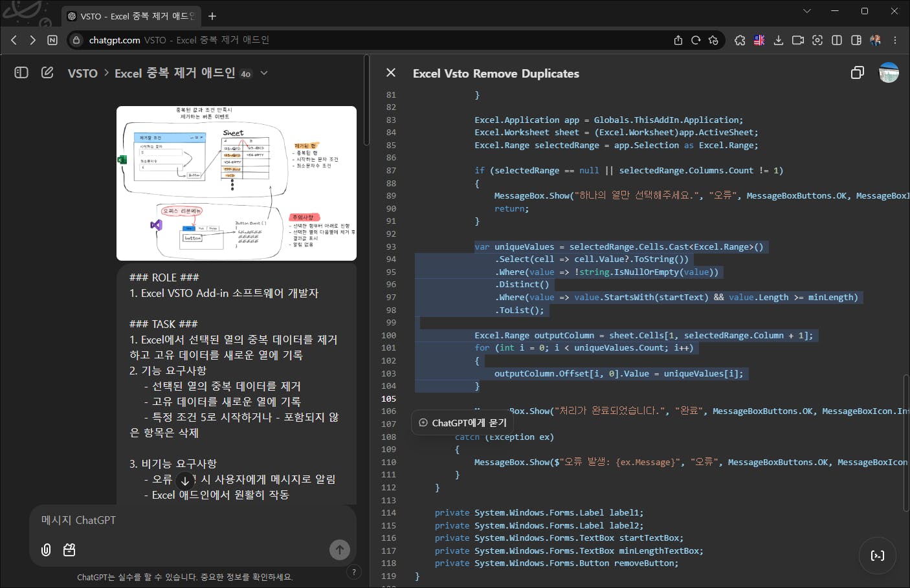Click the scroll-to-bottom arrow in chat
This screenshot has width=910, height=588.
tap(185, 481)
